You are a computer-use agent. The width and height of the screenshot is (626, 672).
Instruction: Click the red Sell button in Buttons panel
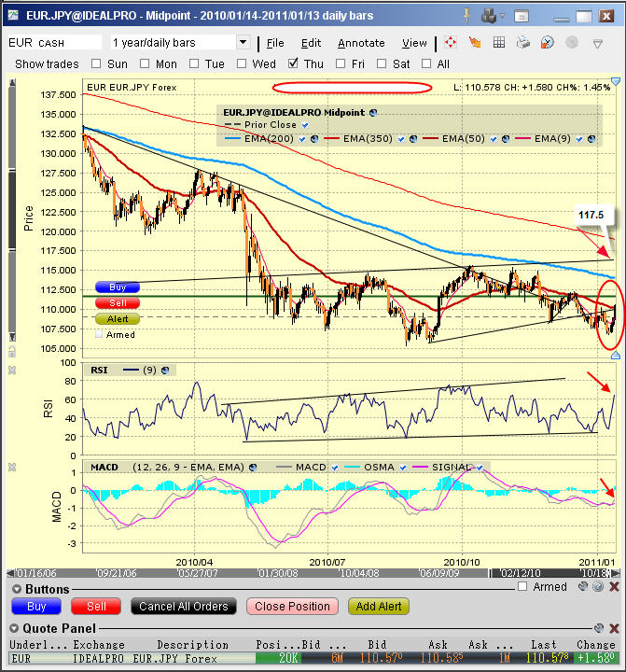pos(96,607)
